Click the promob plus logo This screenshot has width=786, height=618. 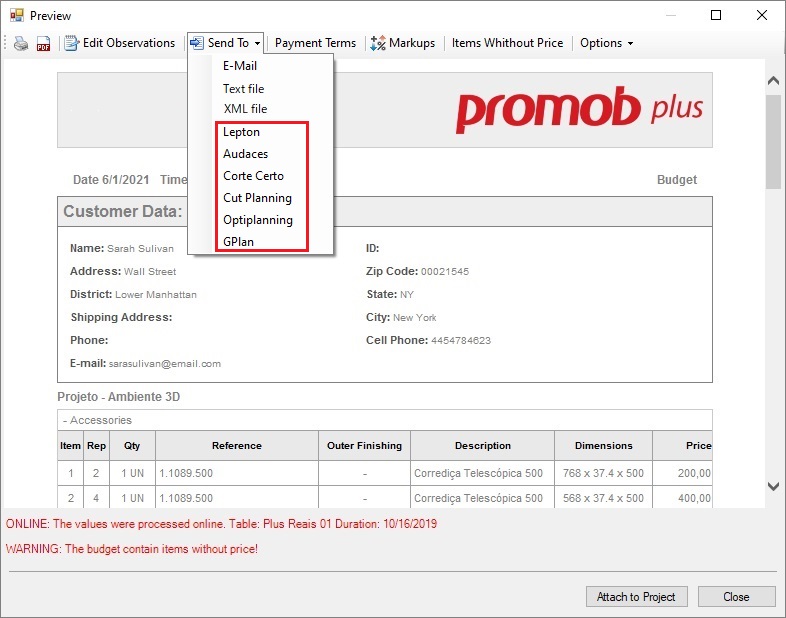point(579,109)
